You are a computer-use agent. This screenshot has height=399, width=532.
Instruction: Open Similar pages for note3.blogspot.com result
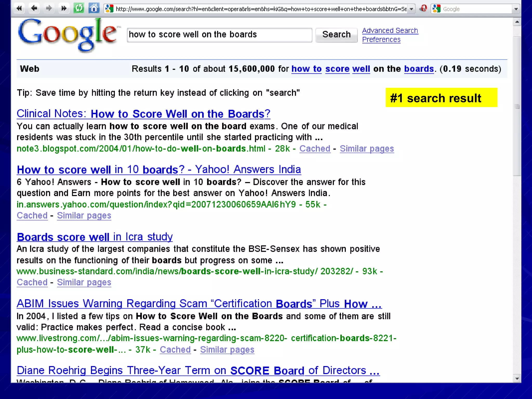point(367,149)
